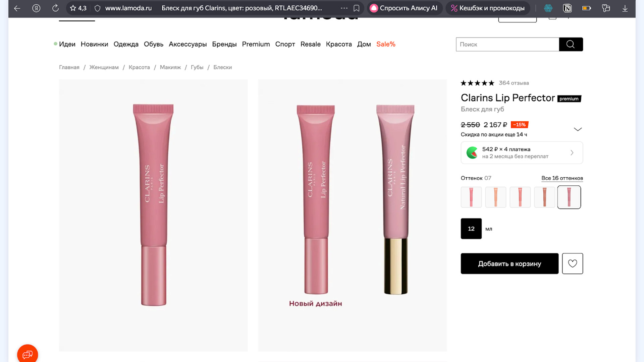Open the Sale% menu section
The width and height of the screenshot is (644, 362).
386,44
